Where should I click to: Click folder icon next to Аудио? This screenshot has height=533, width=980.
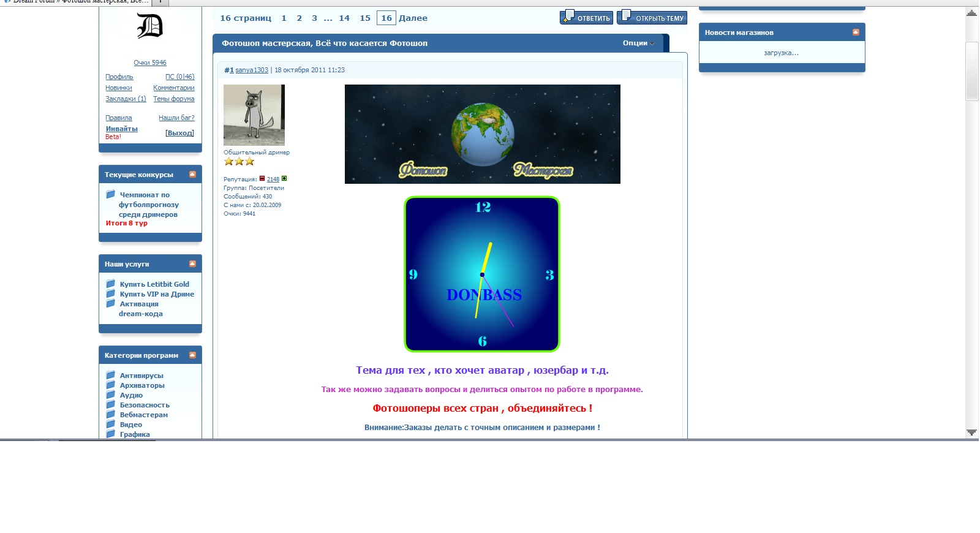111,395
